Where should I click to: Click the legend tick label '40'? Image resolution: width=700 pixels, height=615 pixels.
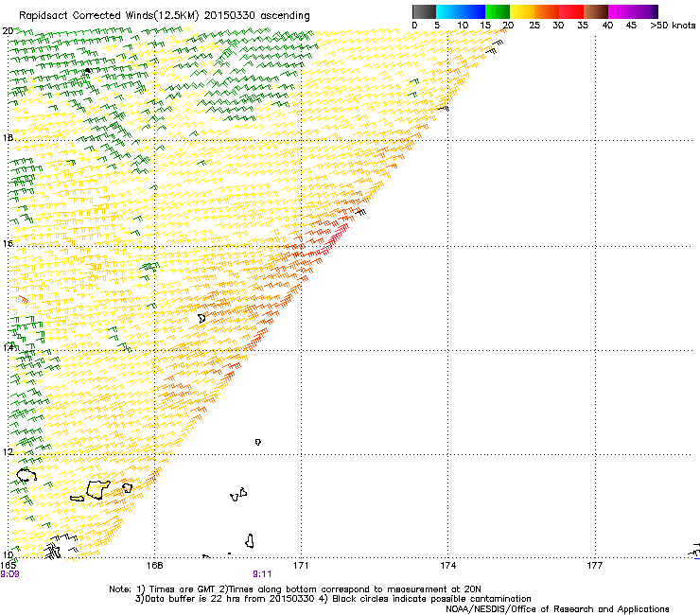click(607, 26)
